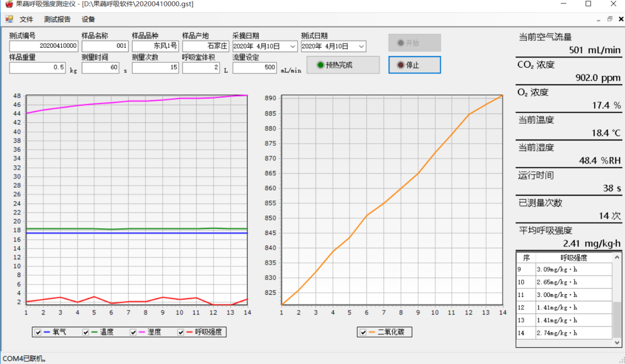Click the down arrow of 呼吸强度 list scrollbar

tap(617, 342)
